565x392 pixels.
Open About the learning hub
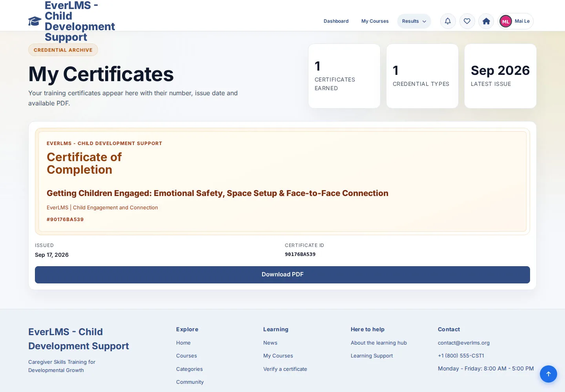coord(379,343)
